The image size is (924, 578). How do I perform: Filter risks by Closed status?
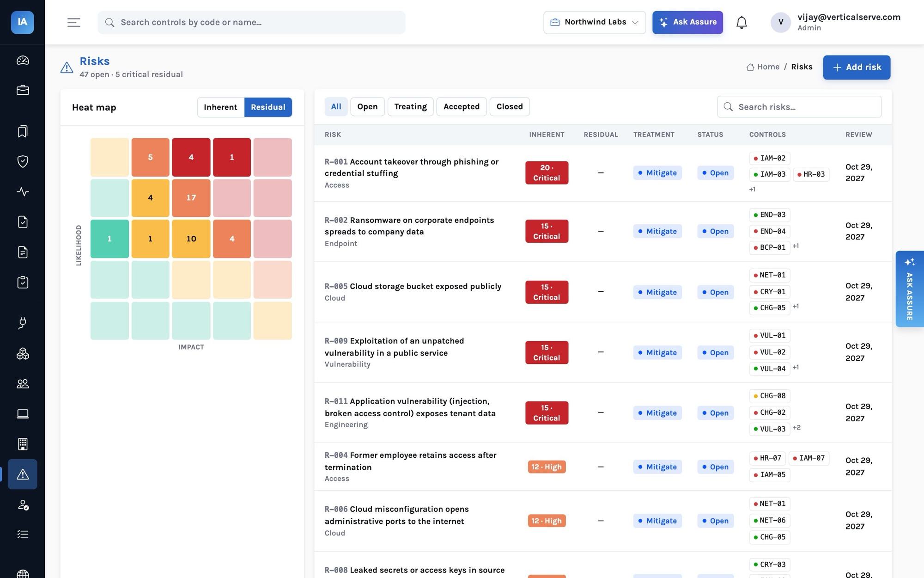(x=510, y=107)
